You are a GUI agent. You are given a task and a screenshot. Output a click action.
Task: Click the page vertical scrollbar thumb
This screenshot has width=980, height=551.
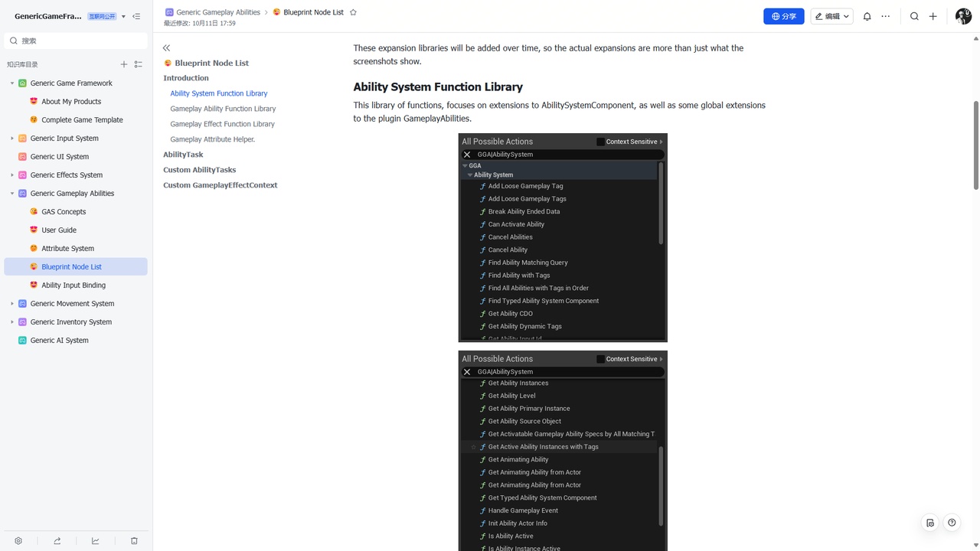click(975, 145)
